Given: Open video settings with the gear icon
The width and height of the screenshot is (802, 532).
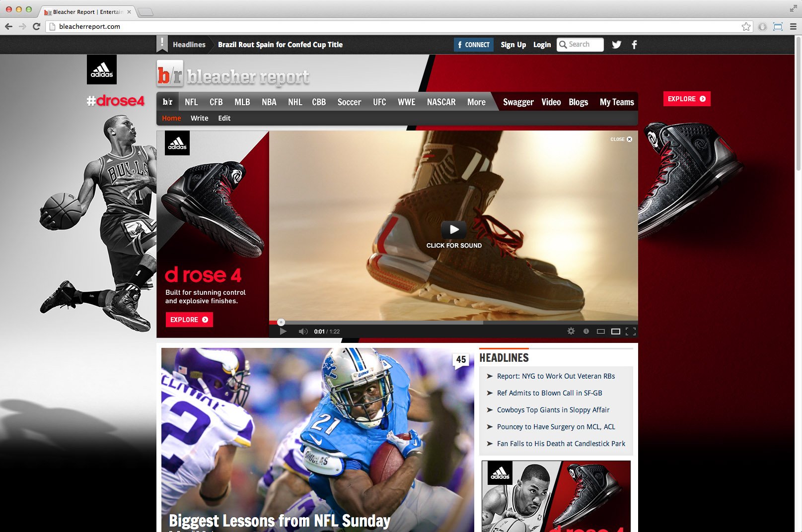Looking at the screenshot, I should point(571,331).
